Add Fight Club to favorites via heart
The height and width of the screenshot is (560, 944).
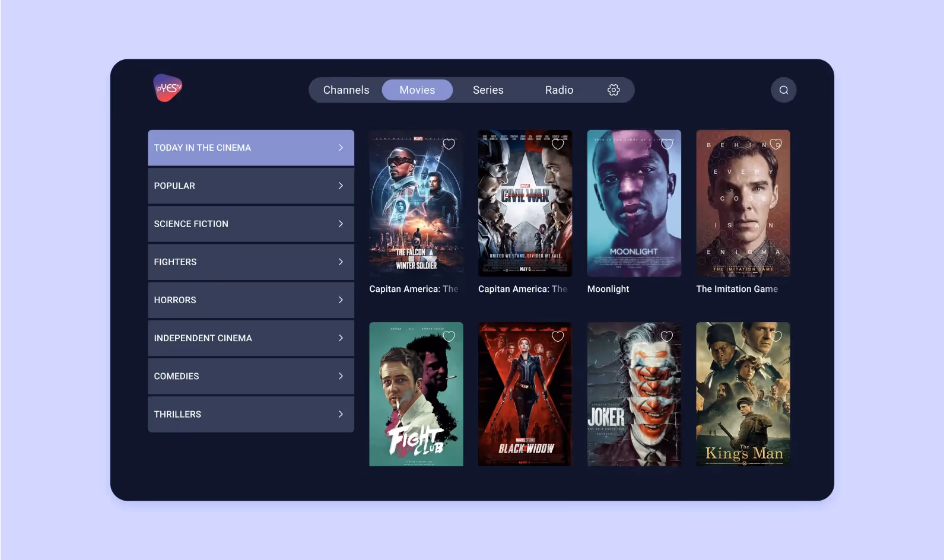pyautogui.click(x=449, y=336)
